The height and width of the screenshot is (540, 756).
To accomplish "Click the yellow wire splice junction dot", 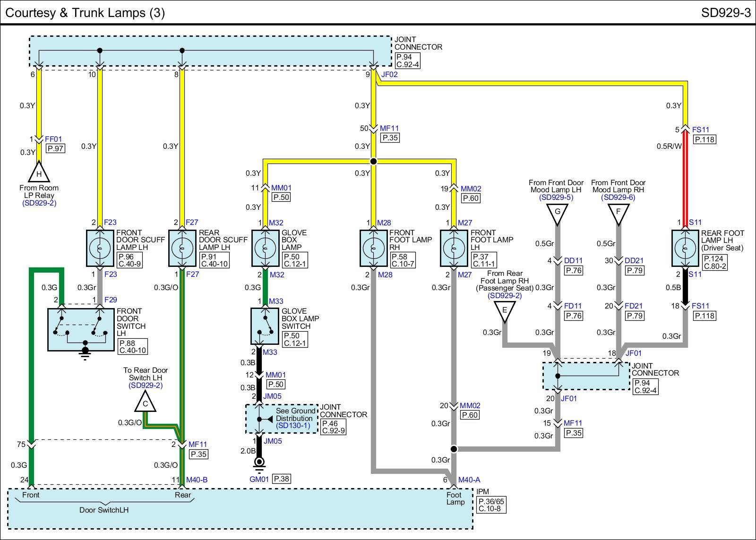I will pyautogui.click(x=373, y=162).
